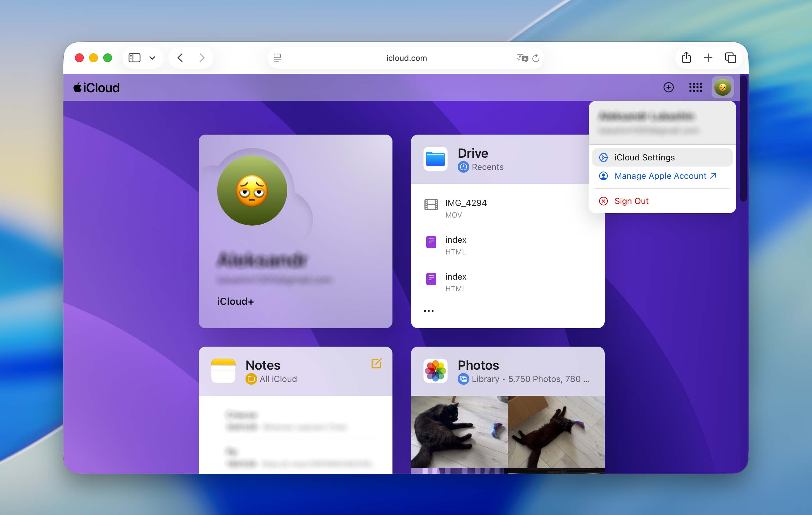Screen dimensions: 812x515
Task: Focus the icloud.com address field
Action: point(406,58)
